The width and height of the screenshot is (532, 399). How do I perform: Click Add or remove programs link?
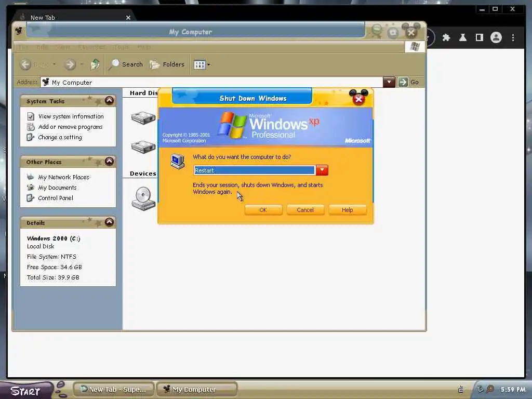[70, 127]
